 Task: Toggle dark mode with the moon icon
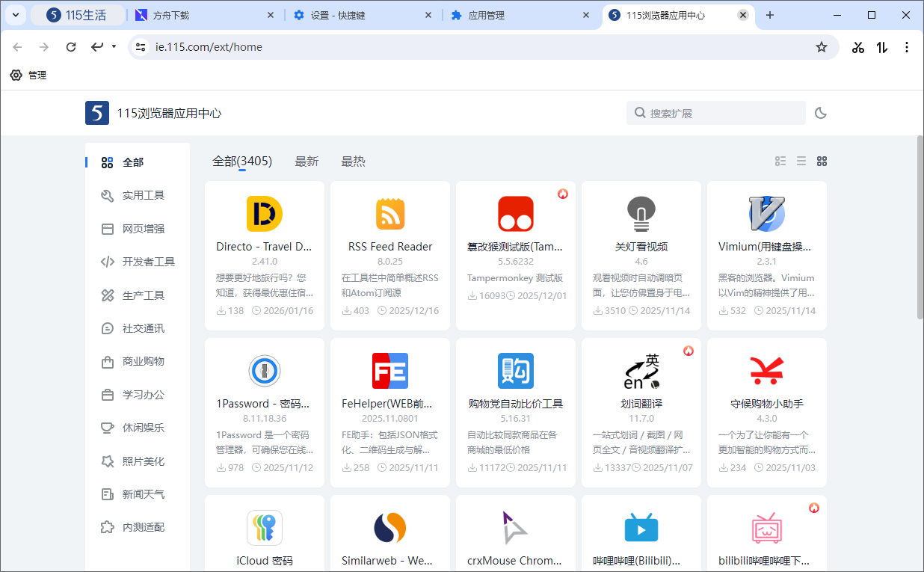pos(820,113)
